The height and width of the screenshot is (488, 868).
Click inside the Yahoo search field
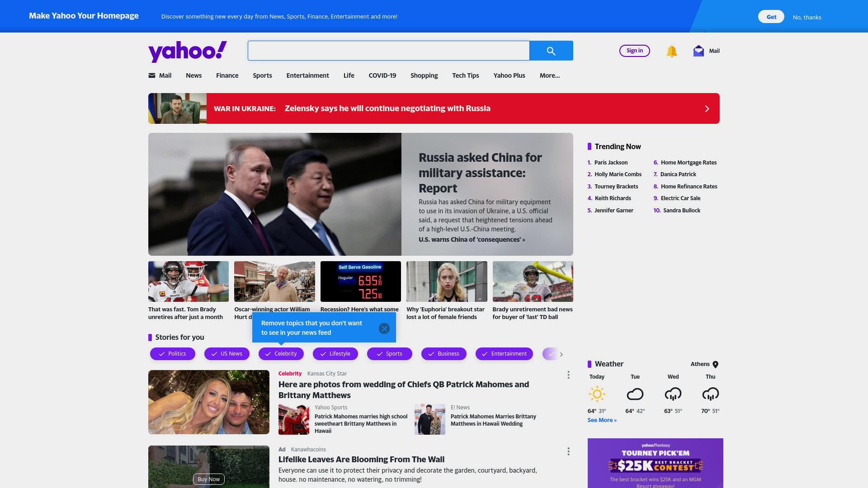(388, 51)
